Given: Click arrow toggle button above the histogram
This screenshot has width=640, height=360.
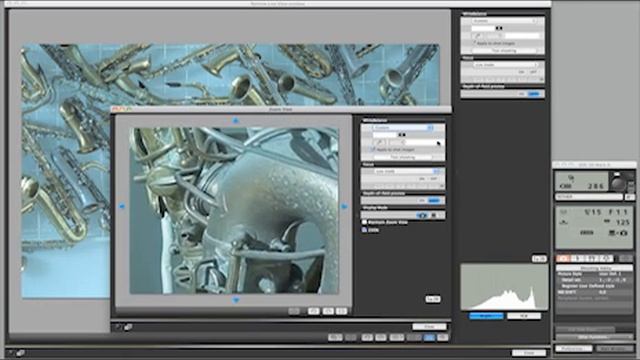Looking at the screenshot, I should click(x=539, y=259).
